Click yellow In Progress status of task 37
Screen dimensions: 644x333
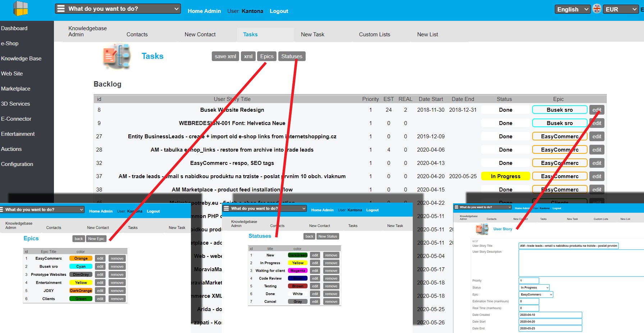pyautogui.click(x=506, y=176)
